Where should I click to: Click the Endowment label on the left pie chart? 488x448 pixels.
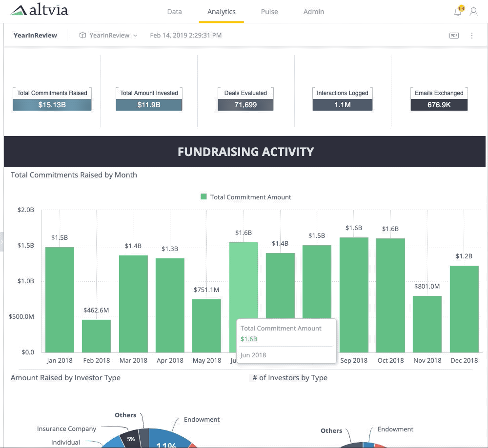pos(202,419)
